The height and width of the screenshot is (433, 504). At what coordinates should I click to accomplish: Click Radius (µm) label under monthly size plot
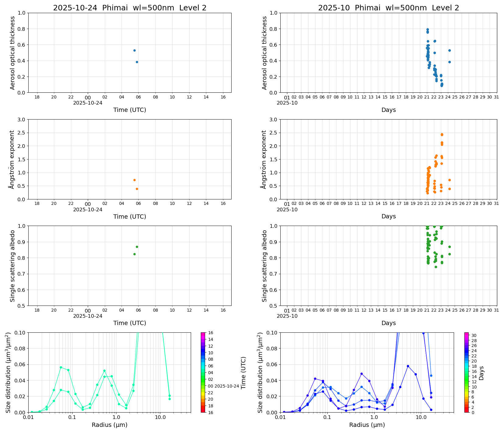point(367,425)
